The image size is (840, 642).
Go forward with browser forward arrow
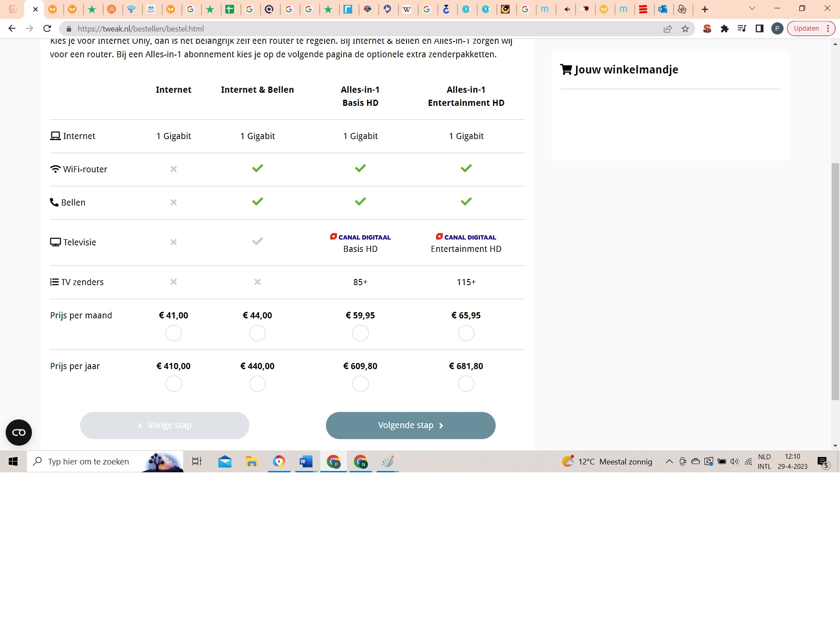[x=29, y=28]
